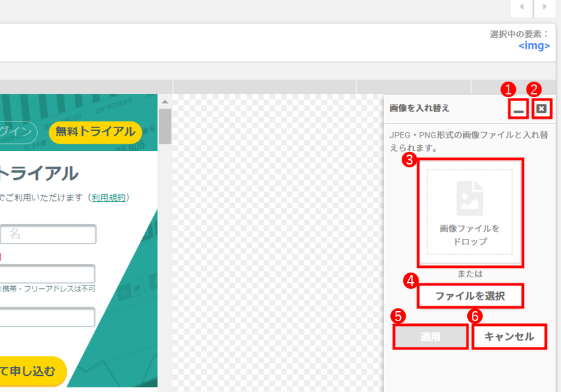The image size is (561, 392).
Task: Click the disabled 適用 button
Action: [x=431, y=336]
